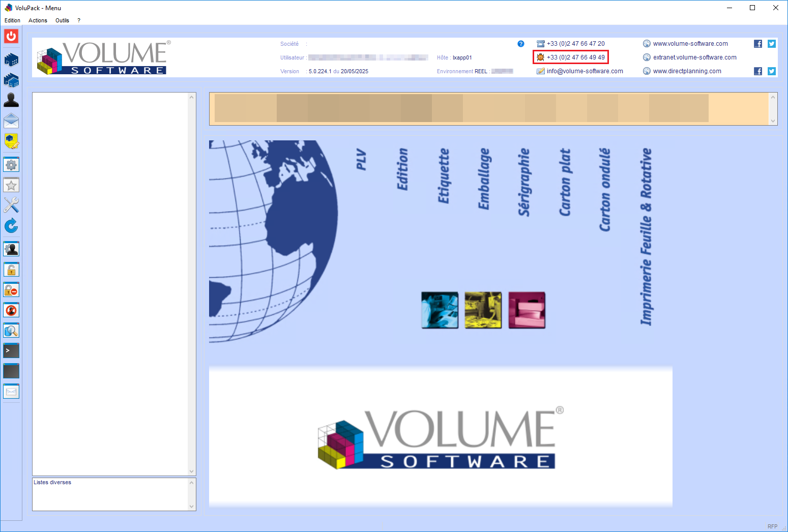Open the gear settings window icon
788x532 pixels.
pos(11,165)
